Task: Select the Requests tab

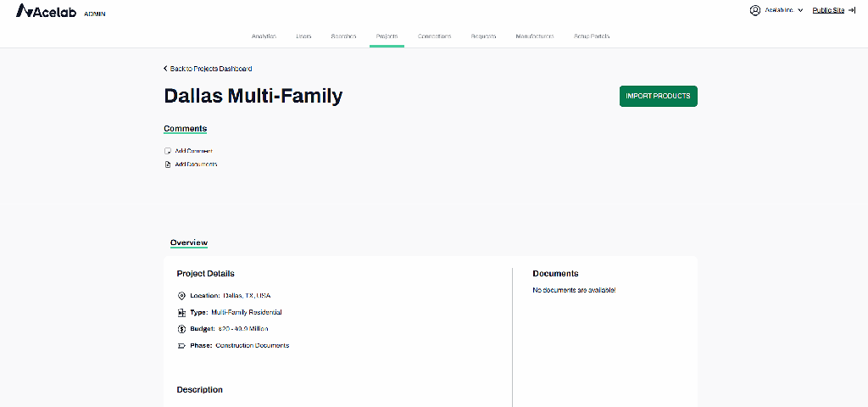Action: click(483, 36)
